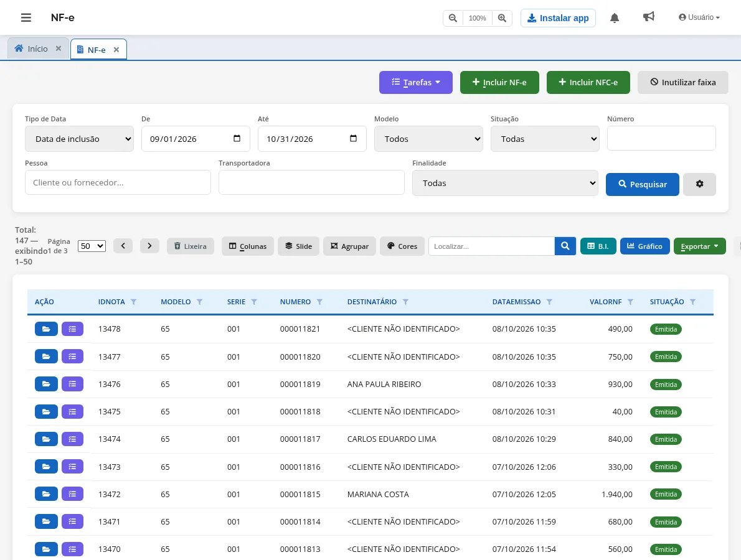Click the Número input field

(x=661, y=138)
